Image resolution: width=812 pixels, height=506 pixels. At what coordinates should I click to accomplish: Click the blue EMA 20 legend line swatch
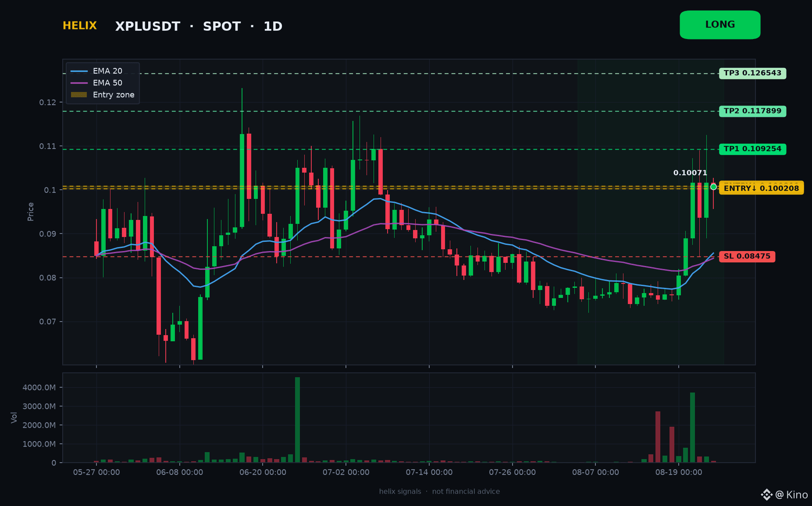point(79,71)
